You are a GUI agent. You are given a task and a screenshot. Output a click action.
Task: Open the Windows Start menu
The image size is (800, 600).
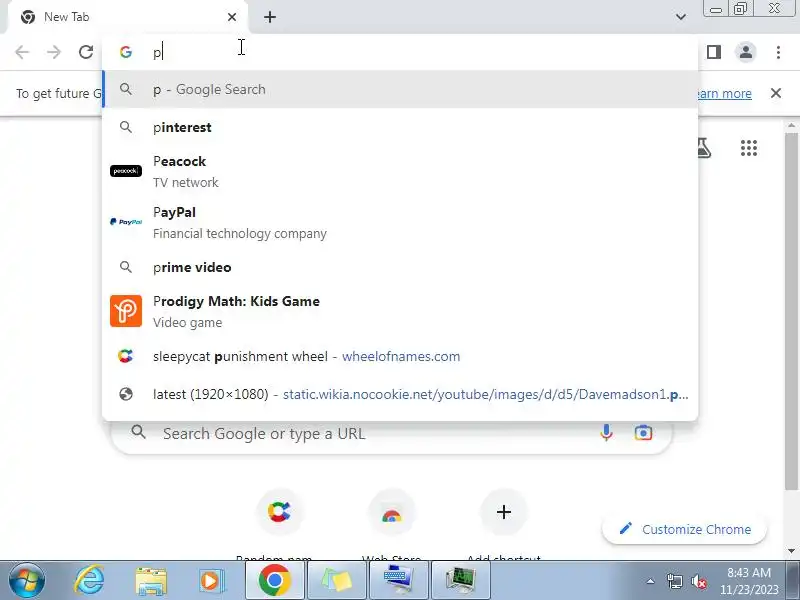coord(27,581)
